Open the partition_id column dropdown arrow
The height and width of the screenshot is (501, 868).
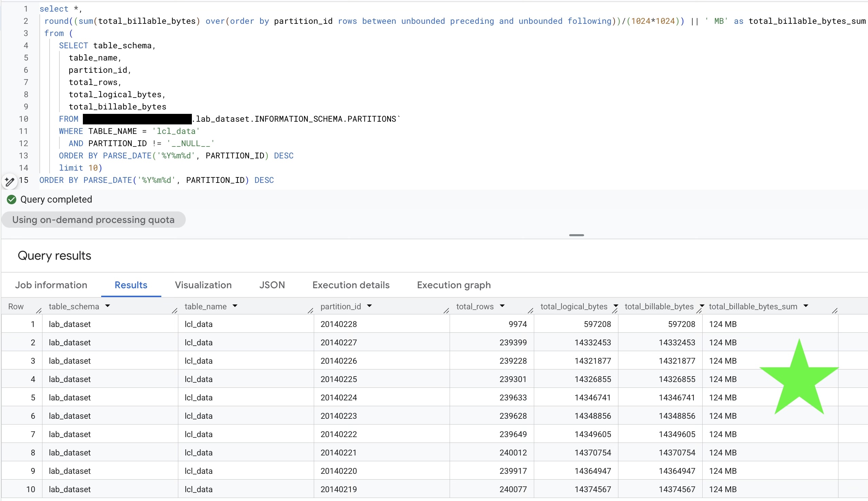coord(369,306)
